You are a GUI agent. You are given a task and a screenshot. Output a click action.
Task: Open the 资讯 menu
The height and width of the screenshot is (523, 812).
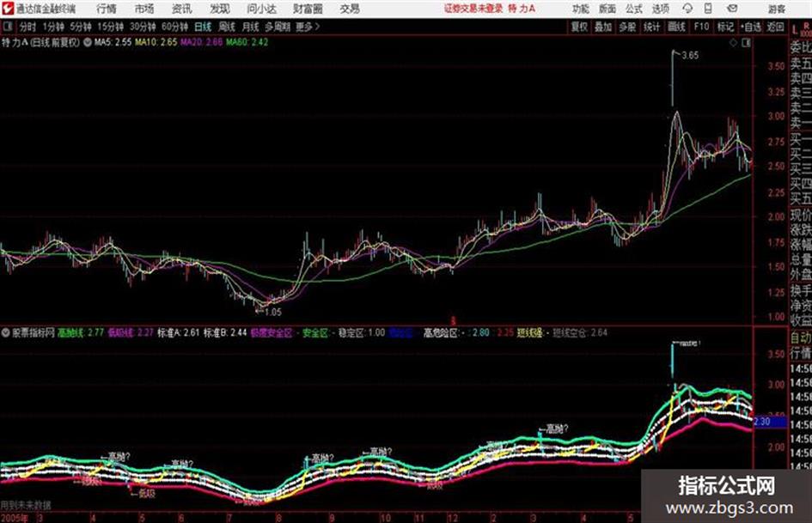(x=182, y=9)
